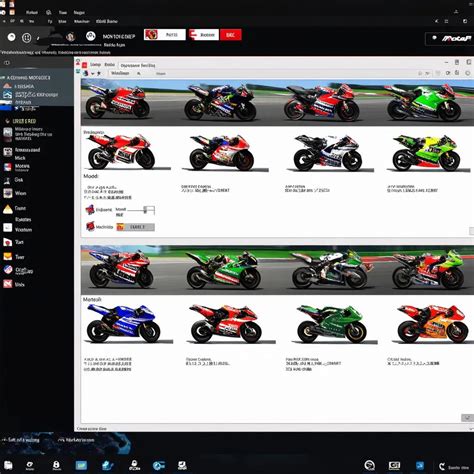Toggle the sidebar panel icon above the list
The height and width of the screenshot is (474, 474).
coord(7,63)
